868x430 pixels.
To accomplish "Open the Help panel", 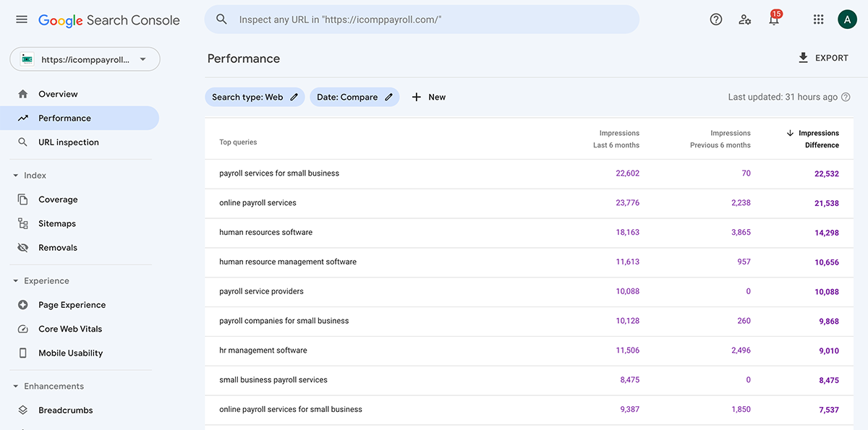I will tap(715, 19).
